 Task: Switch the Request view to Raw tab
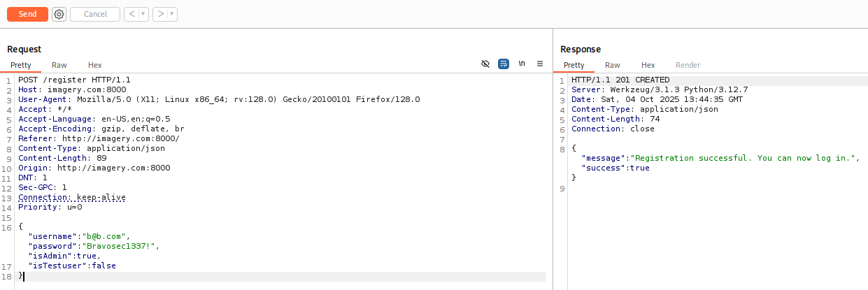coord(59,65)
